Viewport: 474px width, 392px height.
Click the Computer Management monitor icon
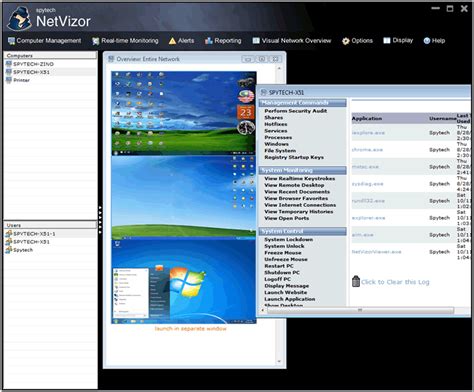pyautogui.click(x=11, y=41)
